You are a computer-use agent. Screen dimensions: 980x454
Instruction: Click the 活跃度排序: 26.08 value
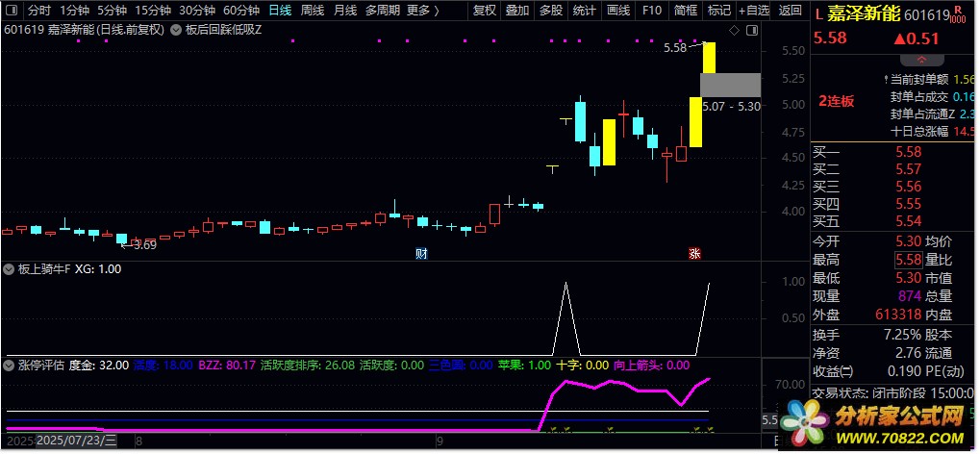[x=308, y=366]
